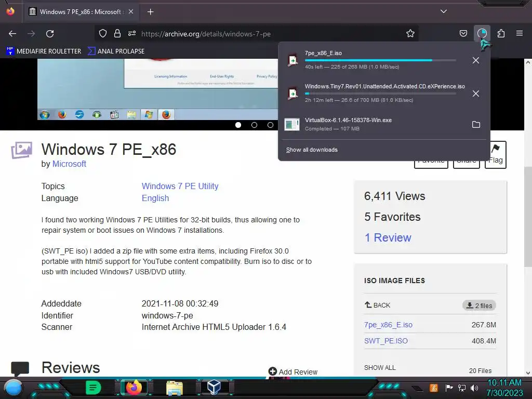Cancel the 7pe_x86_E.iso download
This screenshot has height=399, width=532.
476,60
